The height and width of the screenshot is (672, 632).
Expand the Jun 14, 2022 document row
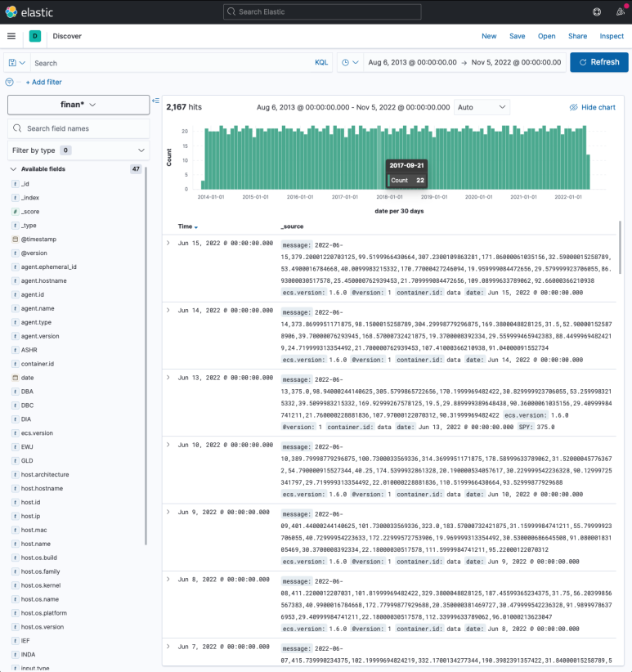pyautogui.click(x=168, y=311)
